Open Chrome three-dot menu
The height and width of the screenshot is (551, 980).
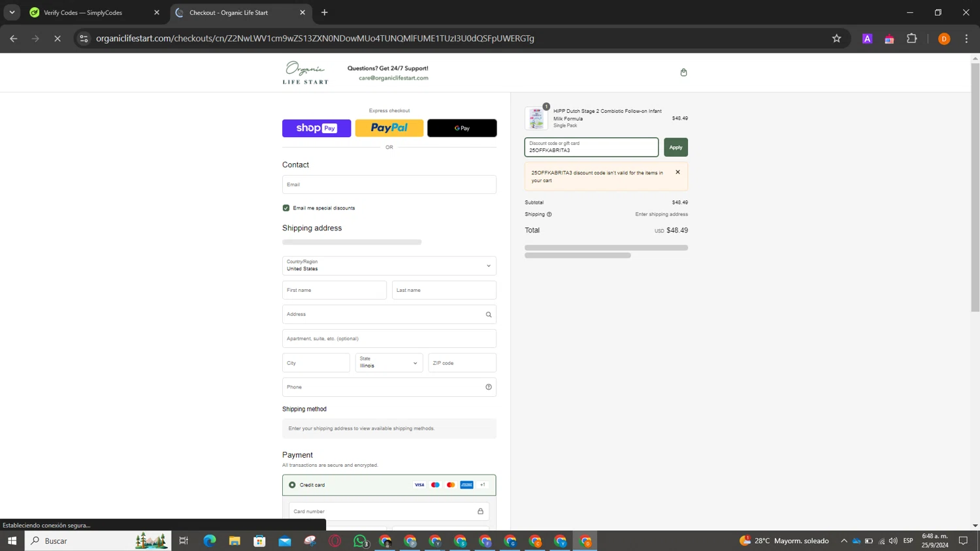pyautogui.click(x=966, y=39)
